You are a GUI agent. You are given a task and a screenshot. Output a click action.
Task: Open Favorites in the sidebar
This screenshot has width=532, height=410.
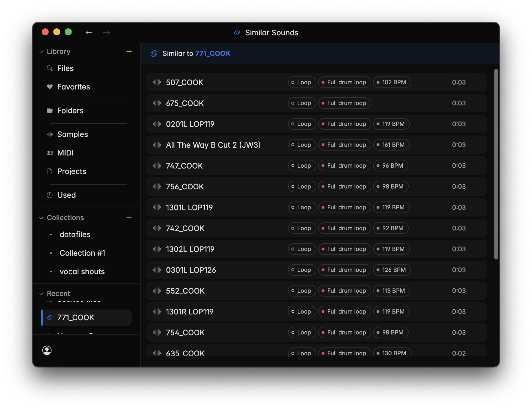[74, 87]
